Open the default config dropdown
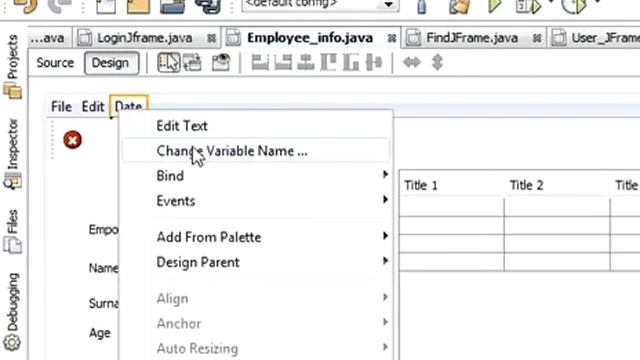640x360 pixels. [388, 4]
